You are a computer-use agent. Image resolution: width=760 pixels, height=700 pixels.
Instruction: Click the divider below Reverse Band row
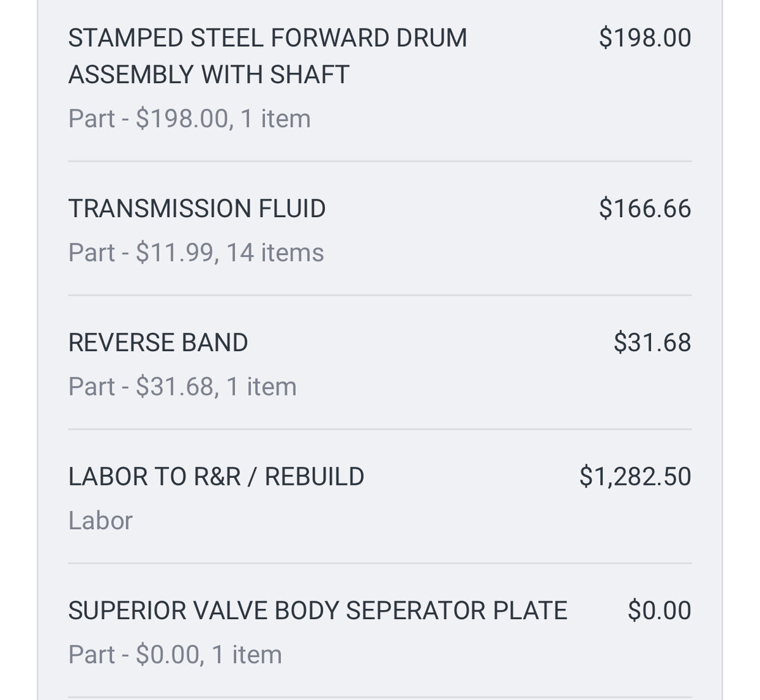[380, 429]
